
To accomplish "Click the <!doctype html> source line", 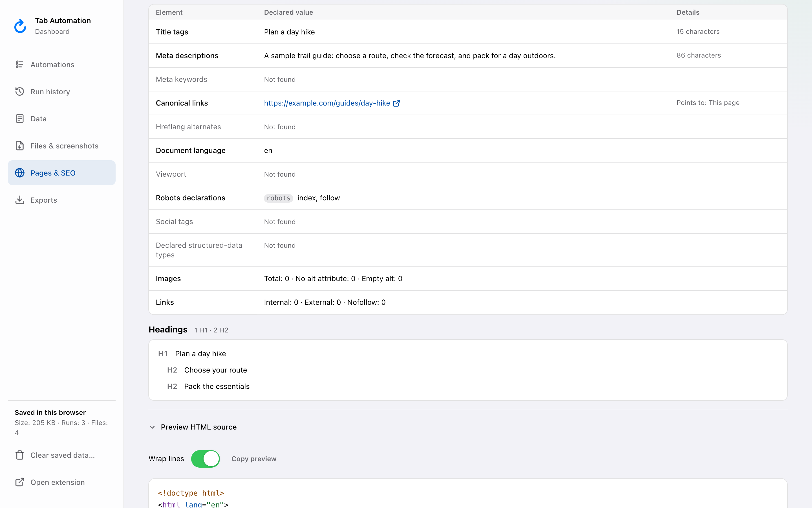I will pyautogui.click(x=191, y=493).
